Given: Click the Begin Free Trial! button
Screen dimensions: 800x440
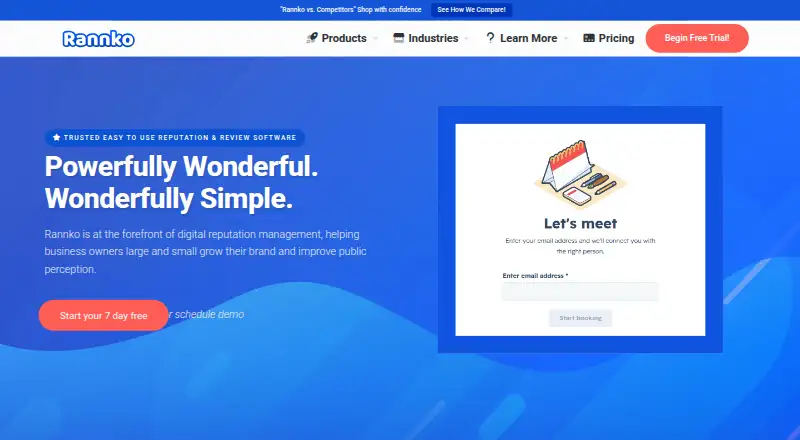Looking at the screenshot, I should (x=697, y=38).
